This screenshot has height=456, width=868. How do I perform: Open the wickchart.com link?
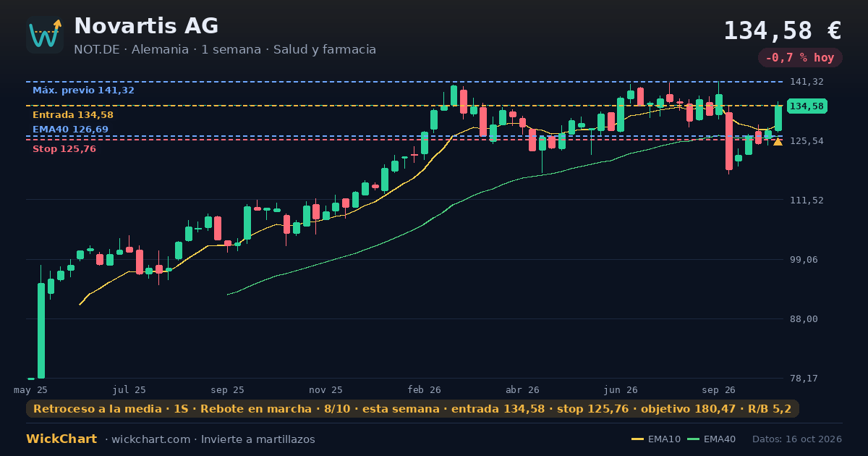[151, 439]
